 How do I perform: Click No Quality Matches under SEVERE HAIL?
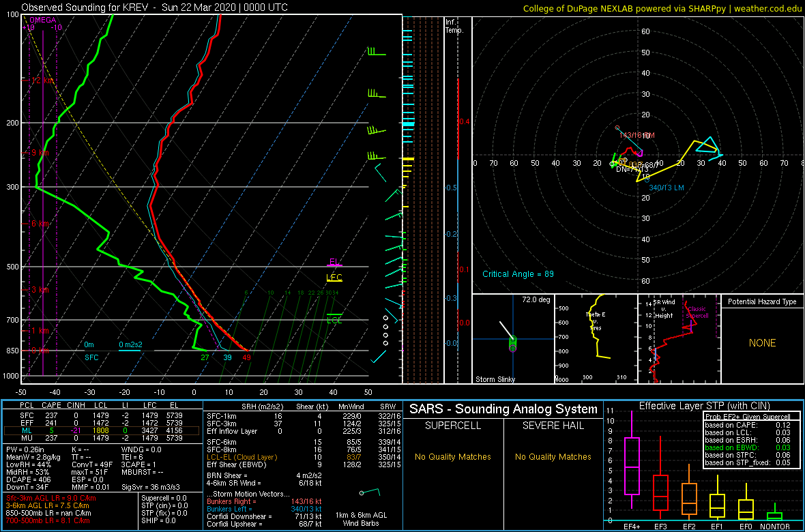click(553, 456)
